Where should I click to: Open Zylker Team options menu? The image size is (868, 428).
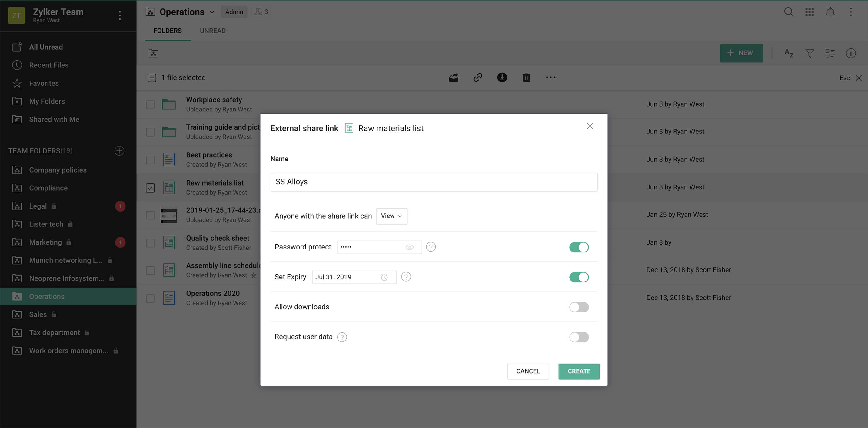pos(120,15)
